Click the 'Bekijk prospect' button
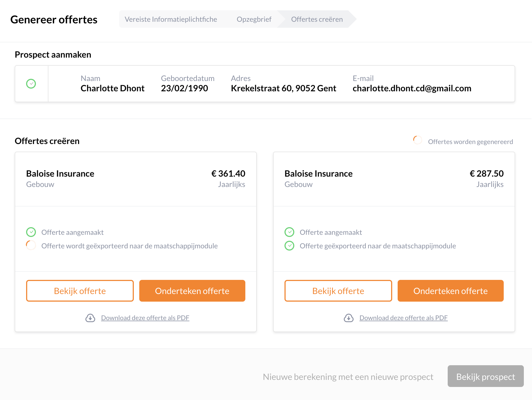 pyautogui.click(x=486, y=376)
